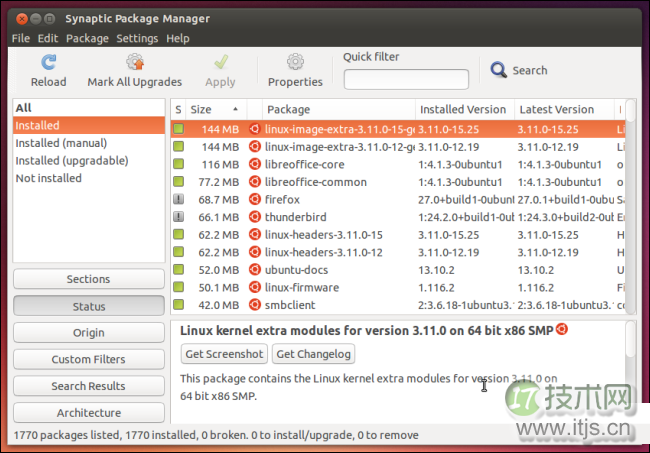Image resolution: width=650 pixels, height=453 pixels.
Task: Switch to Architecture filter view
Action: (x=89, y=413)
